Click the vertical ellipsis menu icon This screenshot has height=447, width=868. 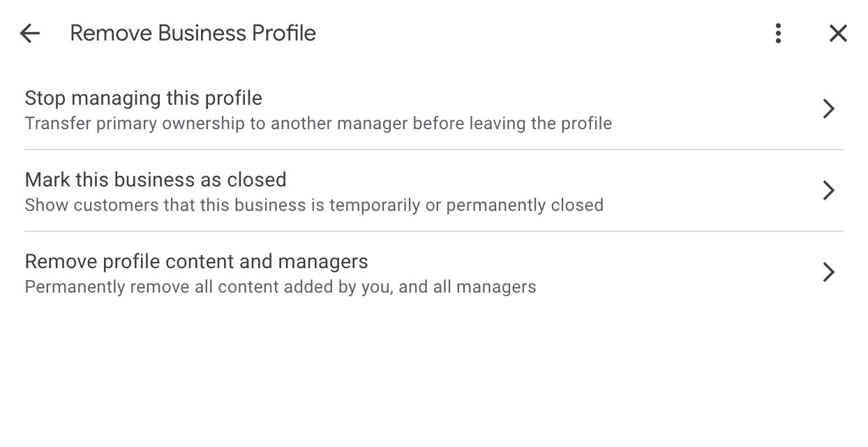click(777, 33)
